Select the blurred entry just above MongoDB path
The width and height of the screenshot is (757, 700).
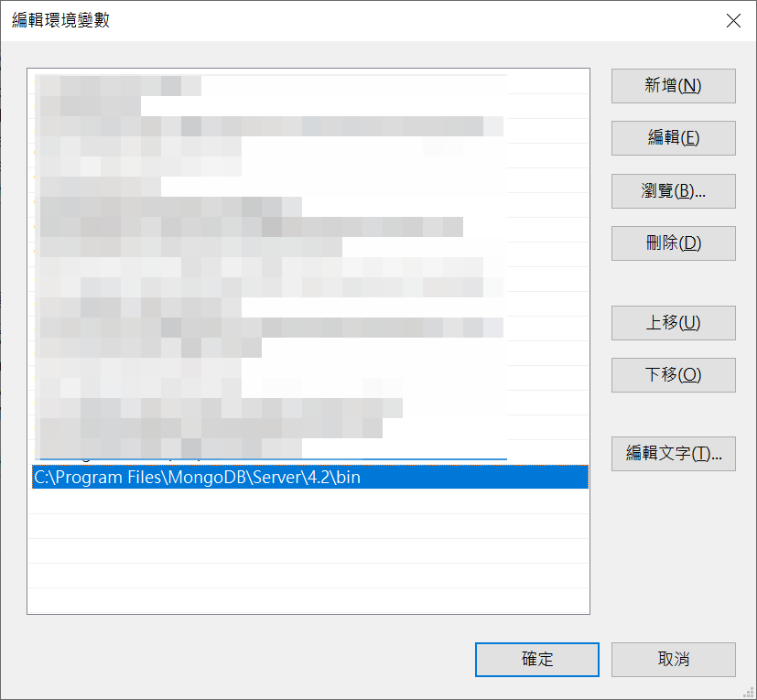310,452
